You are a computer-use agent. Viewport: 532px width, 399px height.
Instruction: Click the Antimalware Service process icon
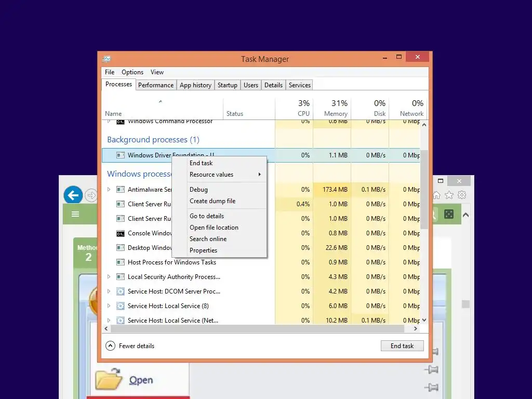pos(121,189)
